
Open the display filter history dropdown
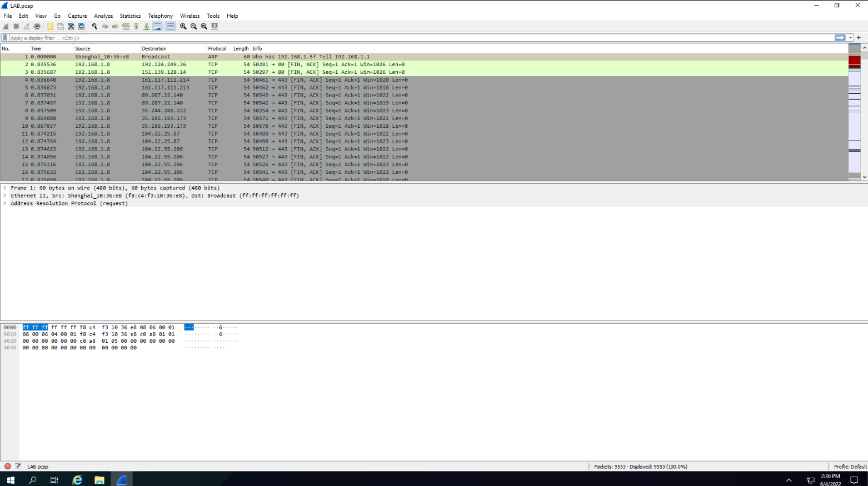coord(851,38)
